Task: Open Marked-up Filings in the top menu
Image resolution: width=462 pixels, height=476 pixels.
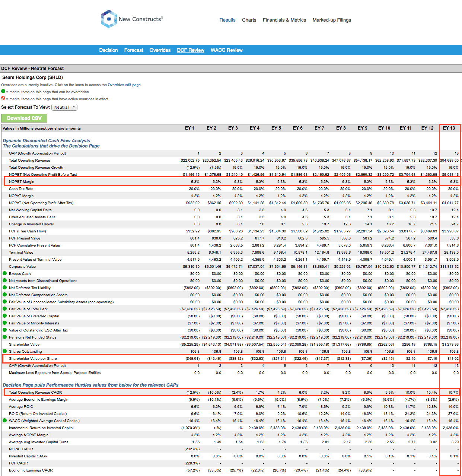Action: point(332,20)
